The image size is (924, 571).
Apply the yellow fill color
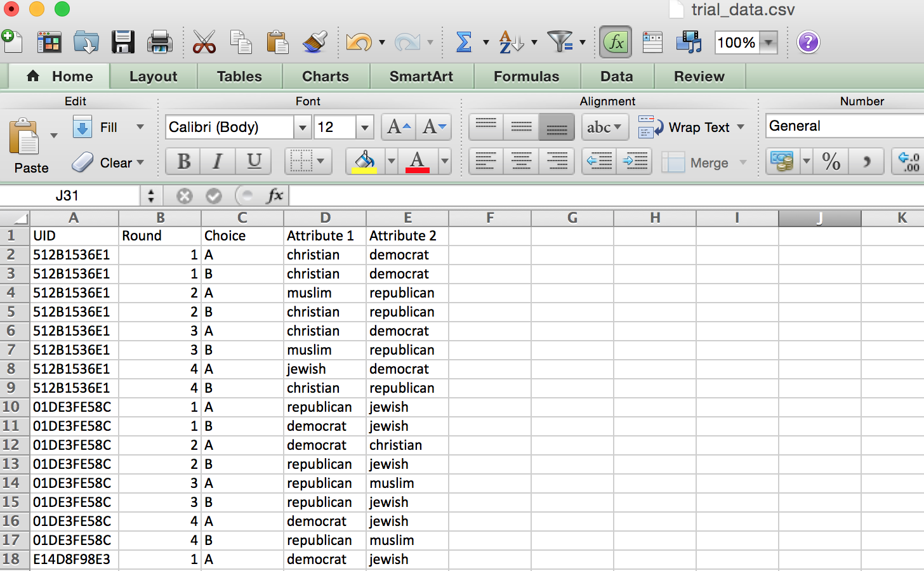click(x=364, y=161)
